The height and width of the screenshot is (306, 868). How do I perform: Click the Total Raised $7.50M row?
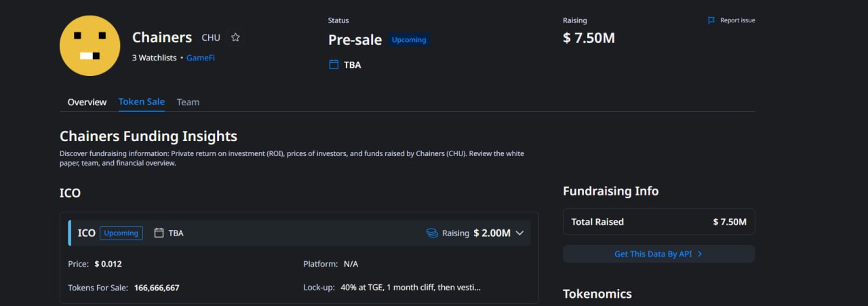tap(658, 222)
